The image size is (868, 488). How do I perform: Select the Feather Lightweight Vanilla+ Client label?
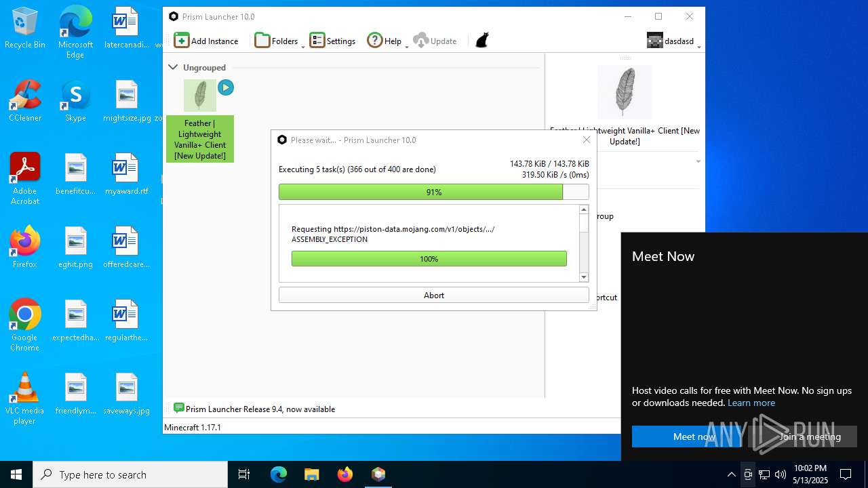[x=200, y=139]
